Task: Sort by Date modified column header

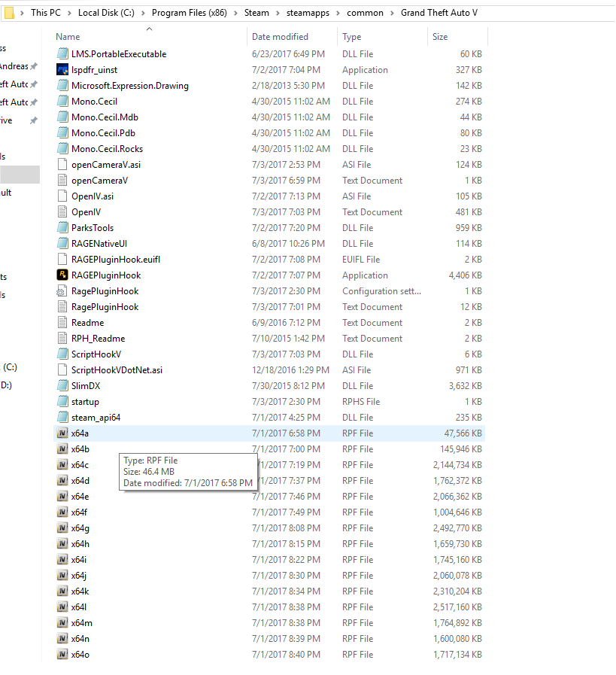Action: click(x=280, y=37)
